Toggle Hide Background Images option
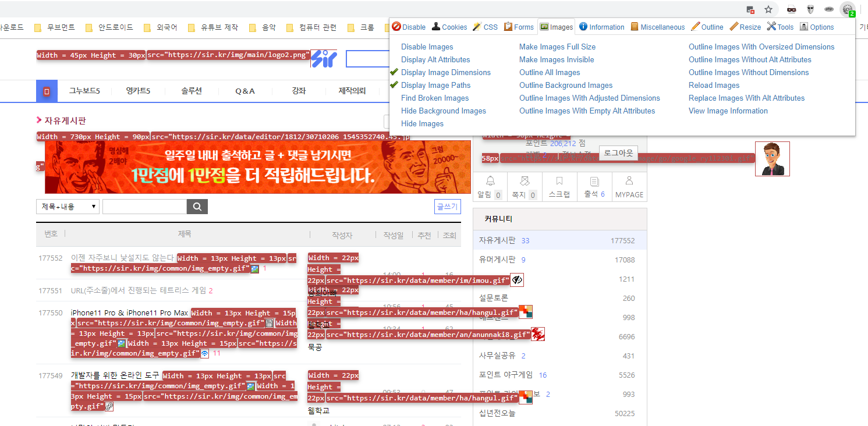The height and width of the screenshot is (426, 868). click(443, 111)
